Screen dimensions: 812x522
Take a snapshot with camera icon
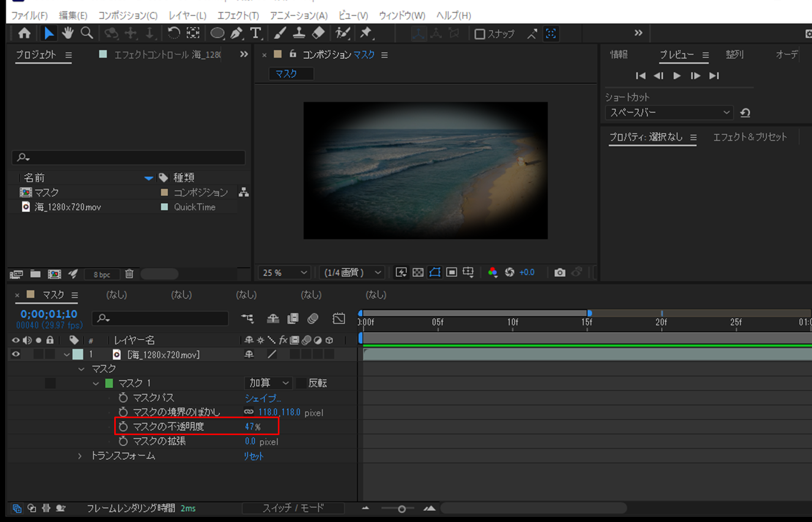tap(559, 273)
